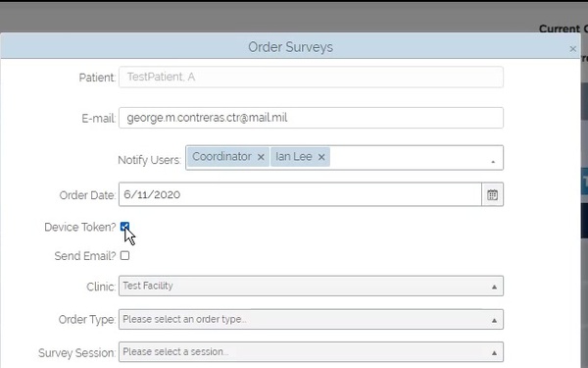Open the Order Date calendar picker
This screenshot has height=368, width=588.
[x=492, y=194]
